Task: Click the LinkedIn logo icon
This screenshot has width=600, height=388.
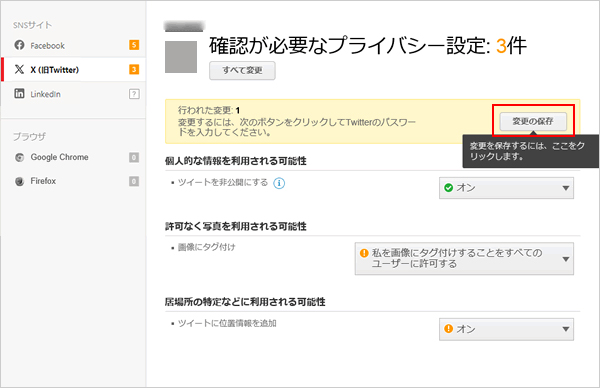Action: [x=19, y=93]
